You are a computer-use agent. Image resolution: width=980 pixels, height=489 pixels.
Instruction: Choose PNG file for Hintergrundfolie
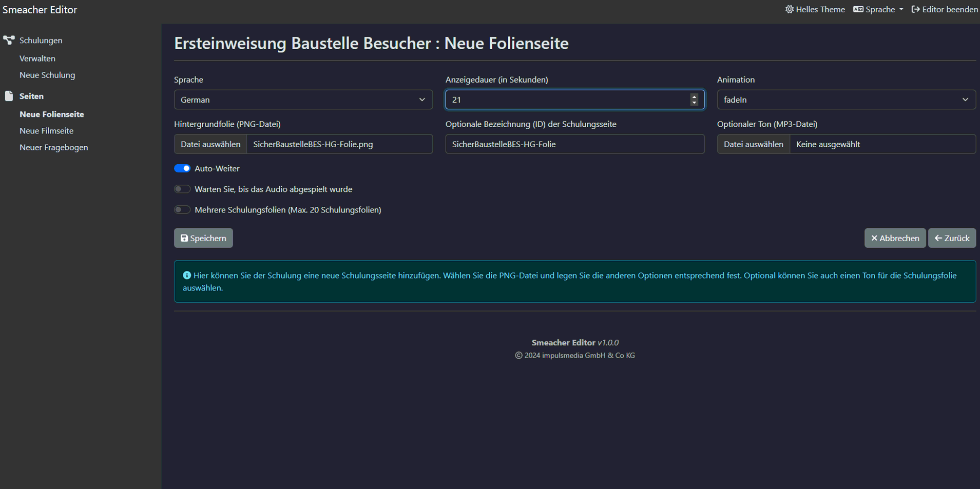tap(210, 144)
